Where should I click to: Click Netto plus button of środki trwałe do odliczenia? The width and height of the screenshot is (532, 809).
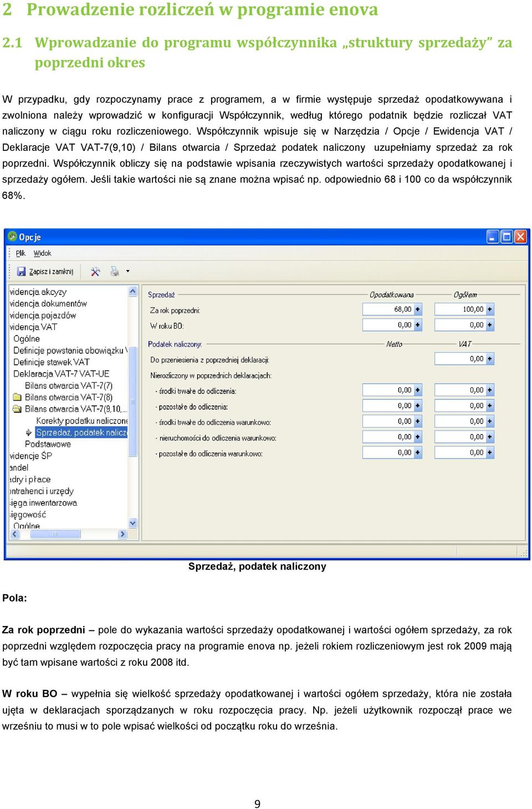(x=418, y=390)
